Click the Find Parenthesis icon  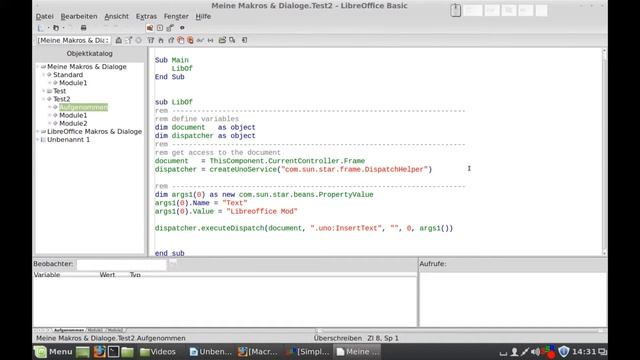(210, 40)
